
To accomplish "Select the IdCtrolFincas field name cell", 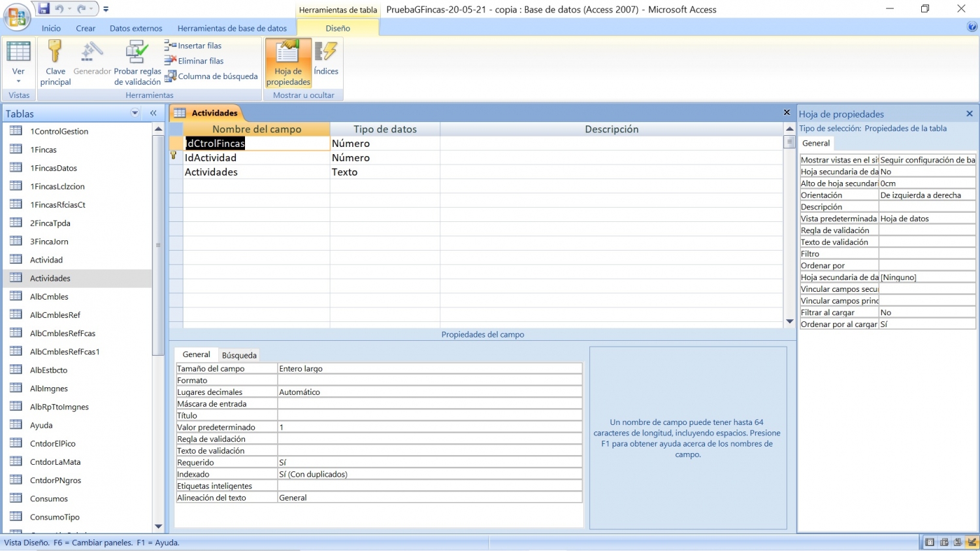I will pyautogui.click(x=256, y=144).
